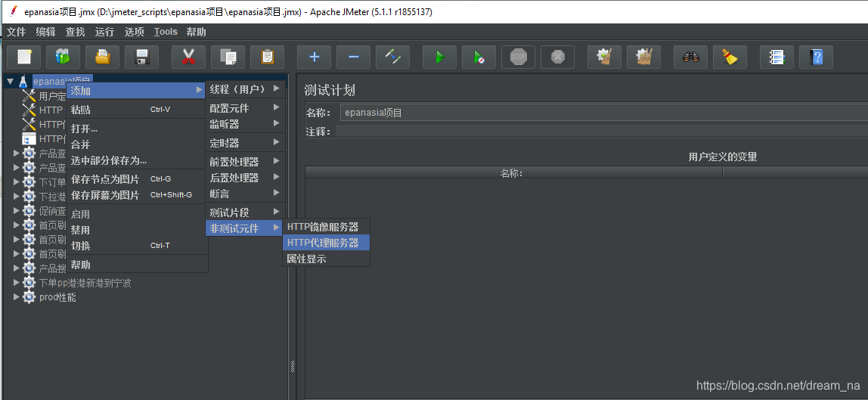The width and height of the screenshot is (868, 400).
Task: Select HTTP镜像服务器 in the submenu
Action: 326,227
